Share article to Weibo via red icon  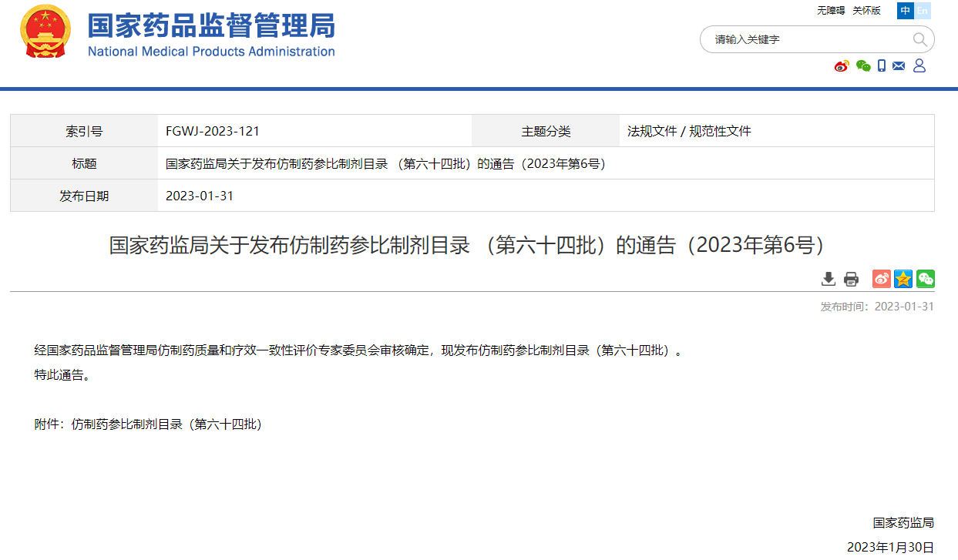[x=882, y=279]
